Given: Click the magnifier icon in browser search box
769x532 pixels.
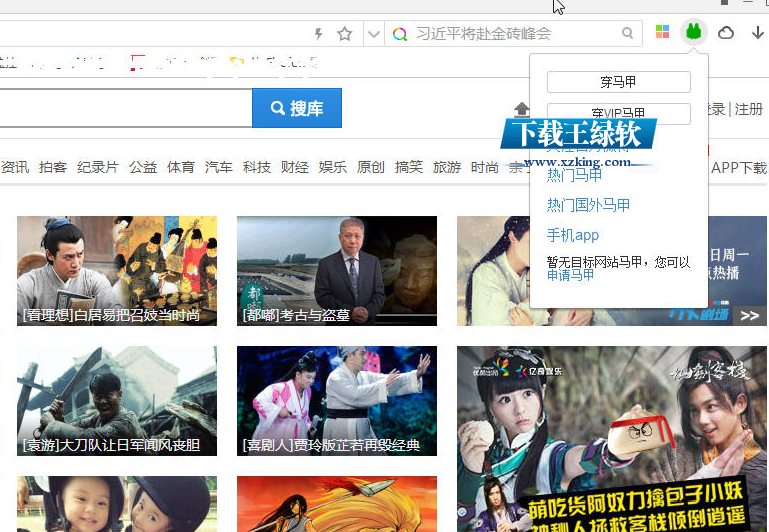Looking at the screenshot, I should (627, 33).
